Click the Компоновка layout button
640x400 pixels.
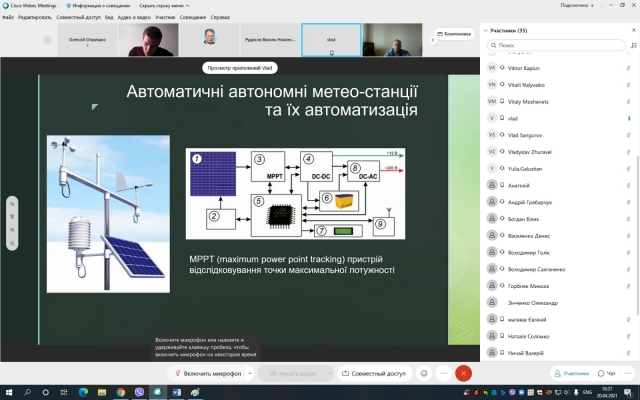click(455, 34)
